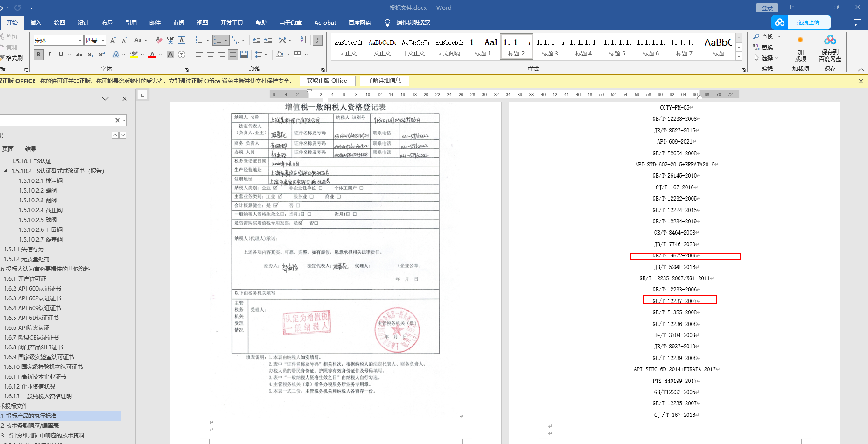The image size is (868, 444).
Task: Apply the 标题 1 style
Action: click(x=483, y=47)
